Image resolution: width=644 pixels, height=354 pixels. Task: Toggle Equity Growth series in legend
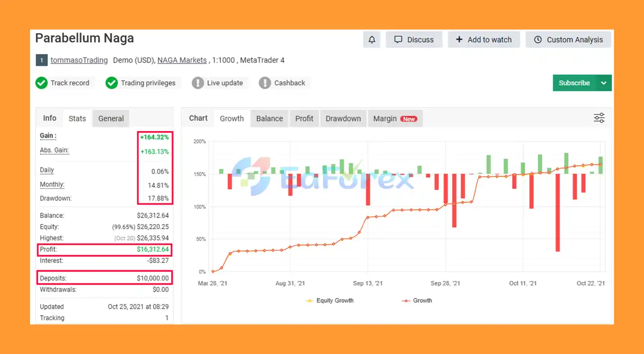330,301
